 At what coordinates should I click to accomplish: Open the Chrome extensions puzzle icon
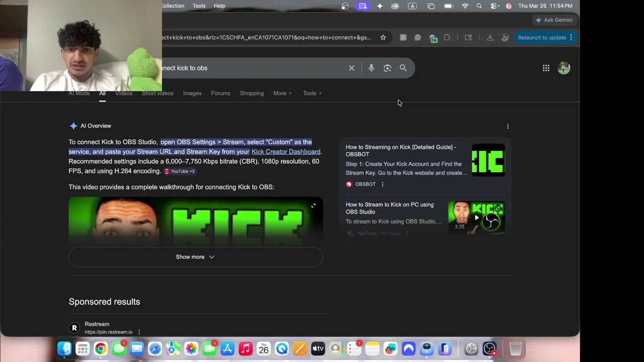447,37
